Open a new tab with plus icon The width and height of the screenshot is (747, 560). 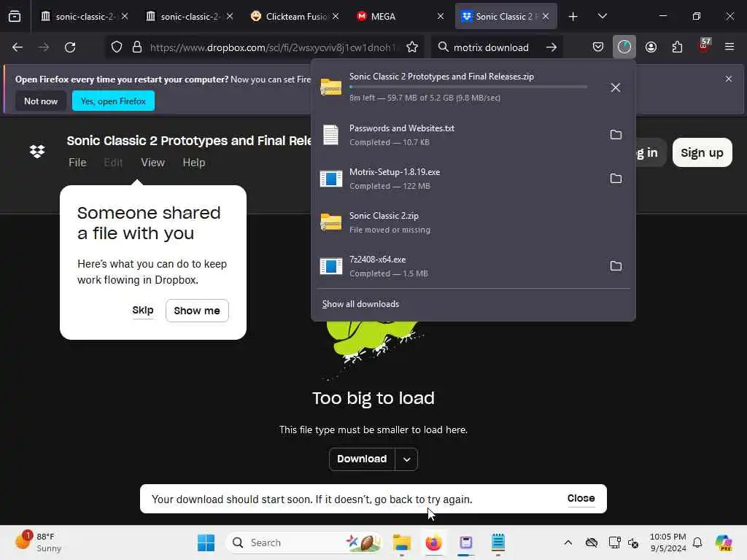(573, 17)
